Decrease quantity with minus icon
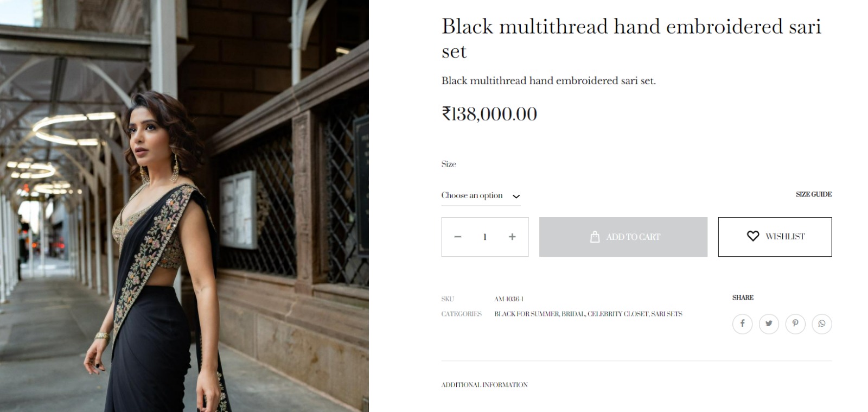This screenshot has height=412, width=868. click(458, 237)
